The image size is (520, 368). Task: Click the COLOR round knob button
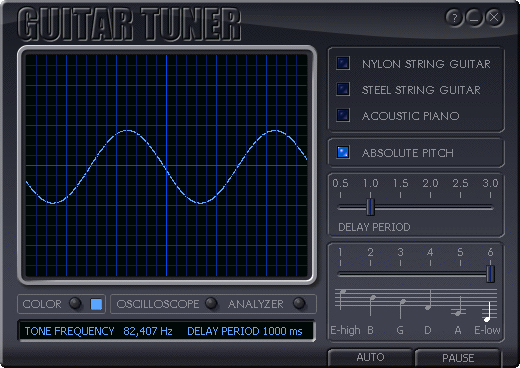[75, 303]
